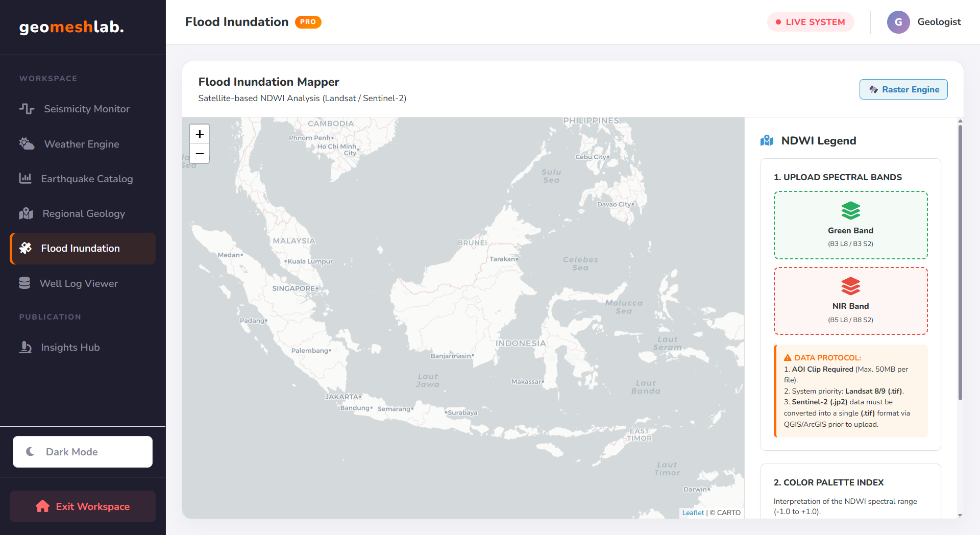Click the Medan city label
980x535 pixels.
(229, 255)
